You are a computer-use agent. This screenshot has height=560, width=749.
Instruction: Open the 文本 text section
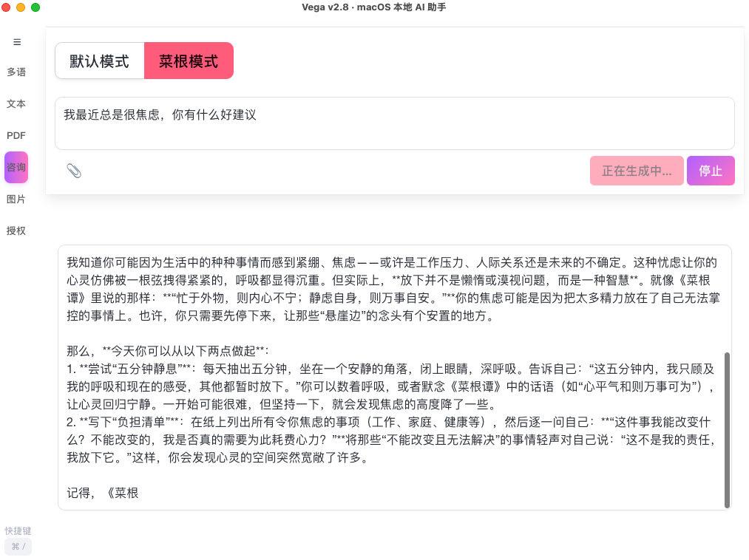(16, 104)
